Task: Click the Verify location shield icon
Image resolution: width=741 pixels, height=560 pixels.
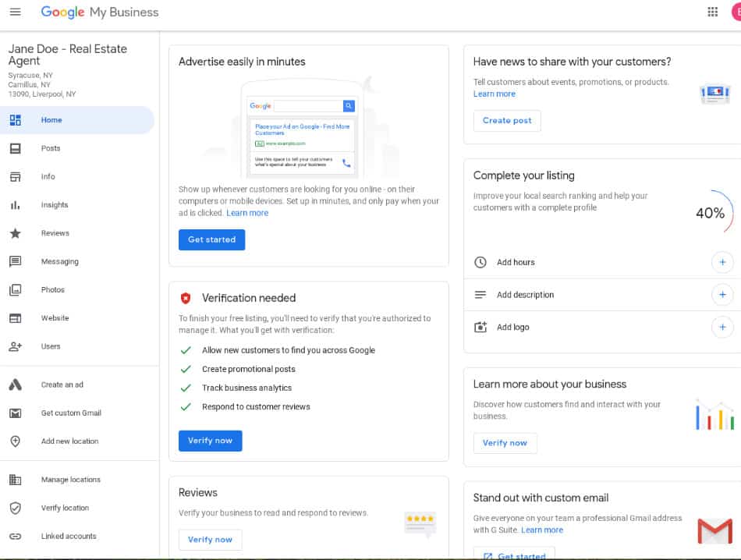Action: (15, 508)
